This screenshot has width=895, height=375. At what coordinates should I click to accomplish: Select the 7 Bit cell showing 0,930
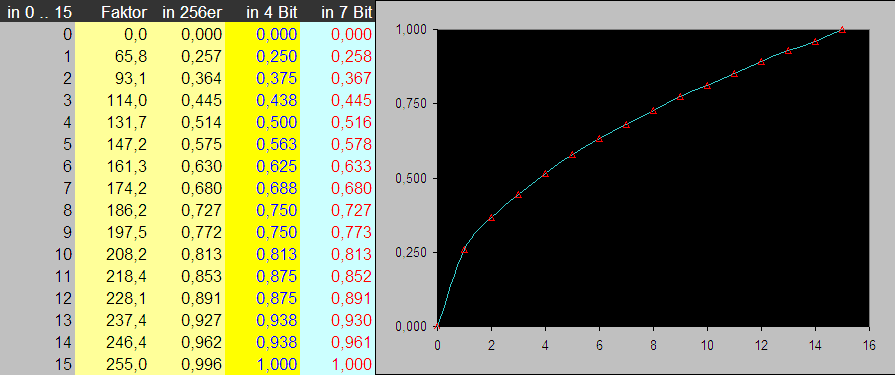click(337, 320)
